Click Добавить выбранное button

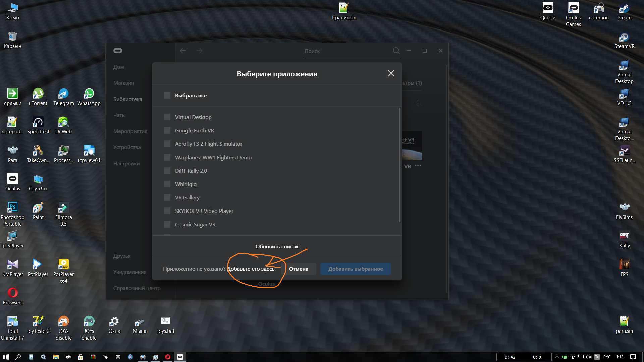(356, 269)
